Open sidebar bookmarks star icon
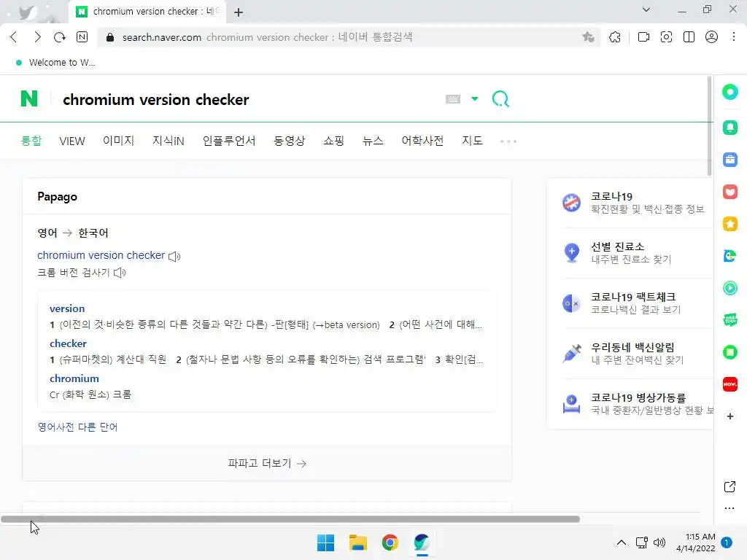The height and width of the screenshot is (560, 747). 729,224
